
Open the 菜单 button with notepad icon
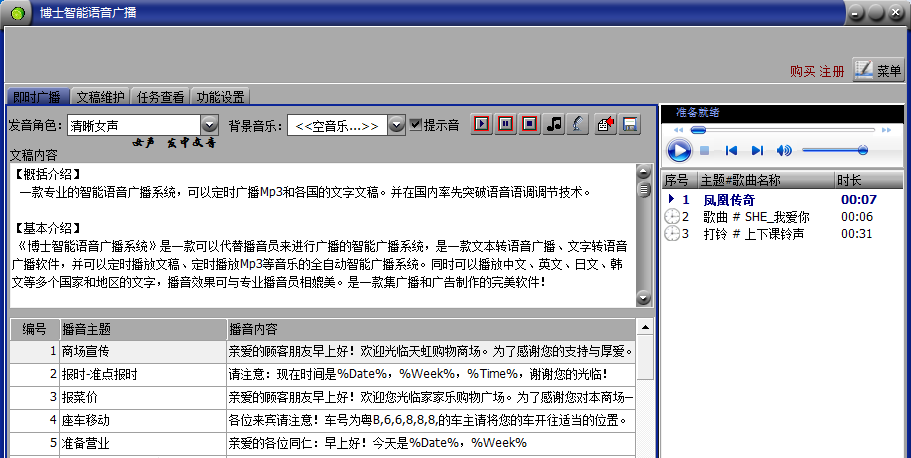coord(878,70)
